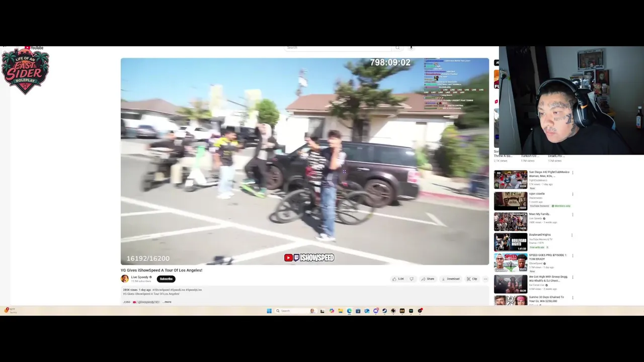Click the Download button under the video
This screenshot has width=644, height=362.
[x=450, y=279]
